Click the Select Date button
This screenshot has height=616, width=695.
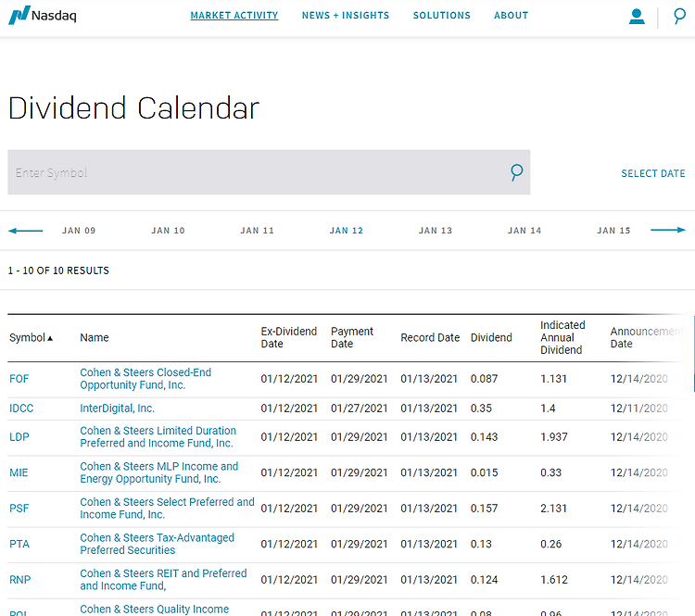tap(653, 173)
